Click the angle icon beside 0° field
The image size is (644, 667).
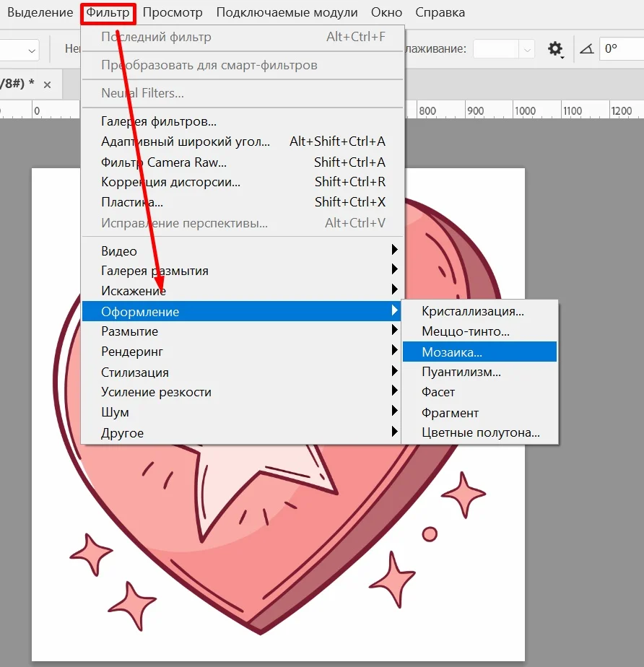pyautogui.click(x=586, y=49)
